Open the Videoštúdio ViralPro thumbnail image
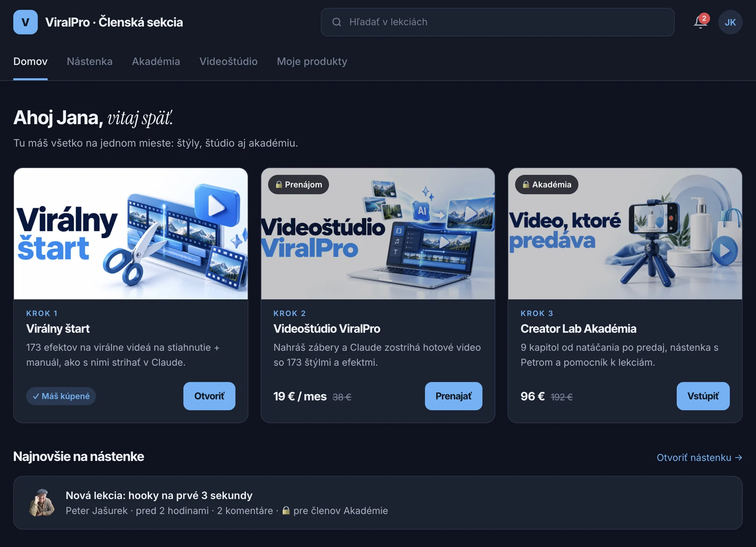 [378, 234]
